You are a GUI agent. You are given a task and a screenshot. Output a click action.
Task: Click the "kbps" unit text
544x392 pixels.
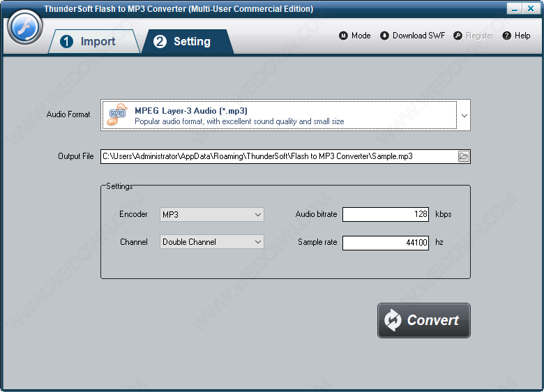point(444,214)
